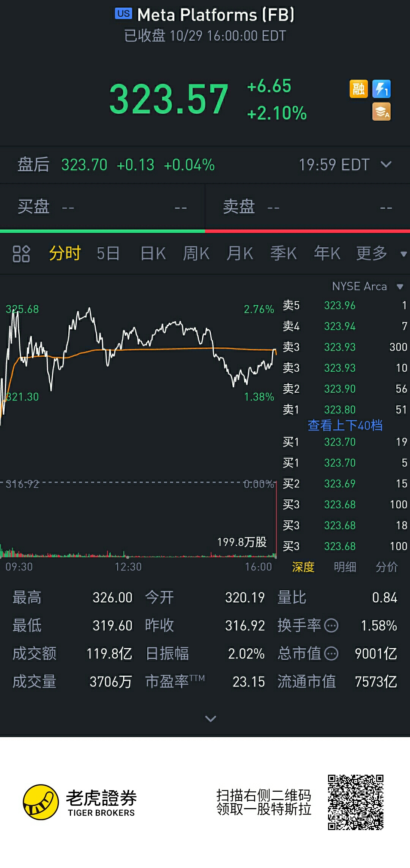
Task: Tap the 盘后 after-hours price 323.70
Action: [x=84, y=165]
